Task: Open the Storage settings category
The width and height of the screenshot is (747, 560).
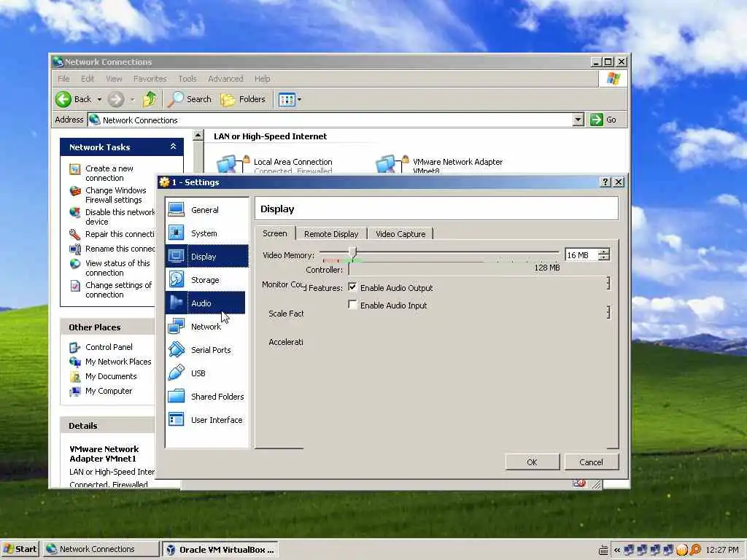Action: pyautogui.click(x=206, y=280)
